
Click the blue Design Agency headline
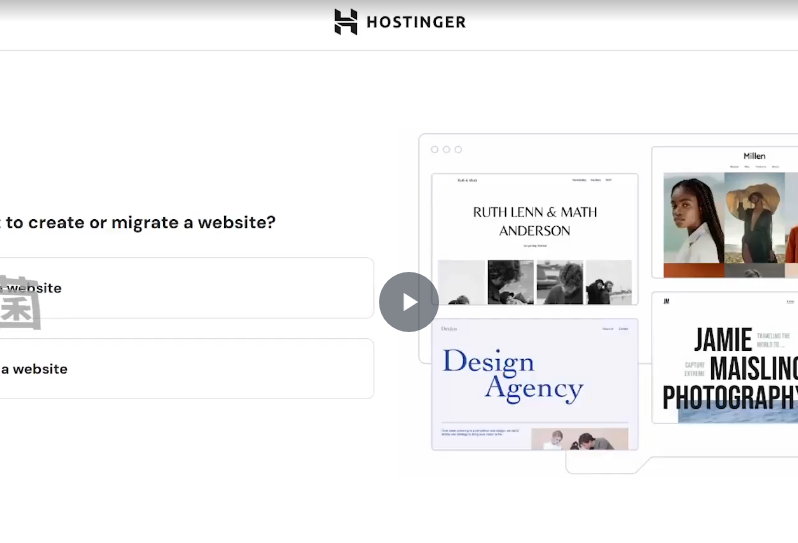[x=512, y=375]
